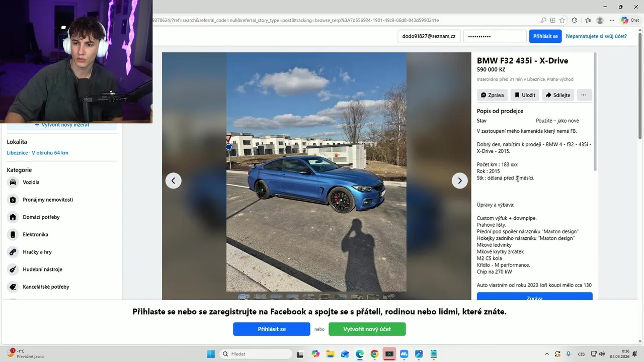Open Nepamatujete si svůj účet link
This screenshot has height=362, width=644.
click(596, 36)
